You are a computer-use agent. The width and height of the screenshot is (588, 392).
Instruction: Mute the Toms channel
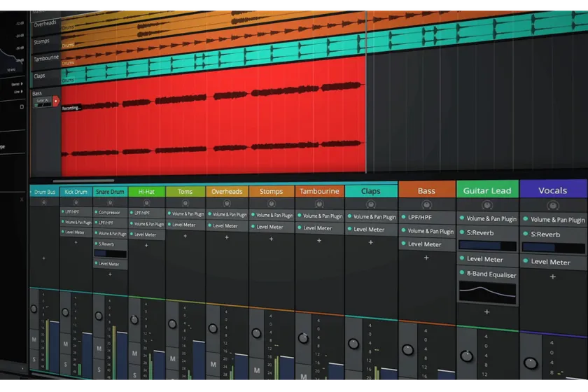pos(172,358)
